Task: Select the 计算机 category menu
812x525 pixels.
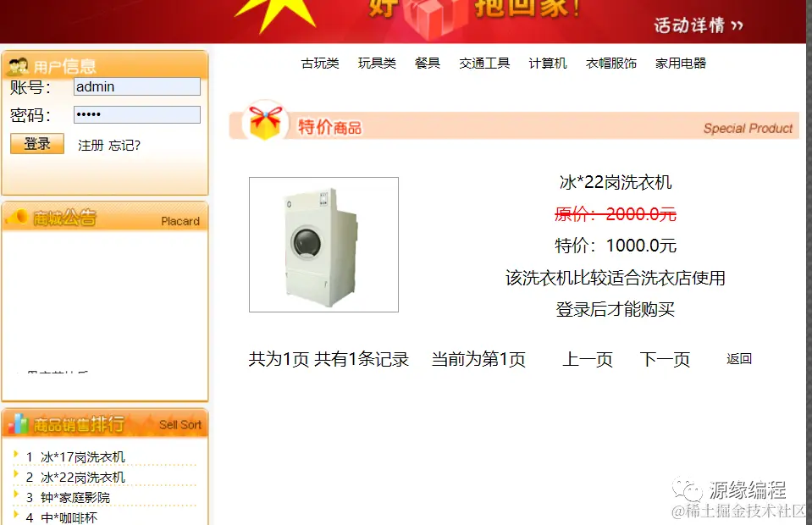Action: tap(547, 64)
